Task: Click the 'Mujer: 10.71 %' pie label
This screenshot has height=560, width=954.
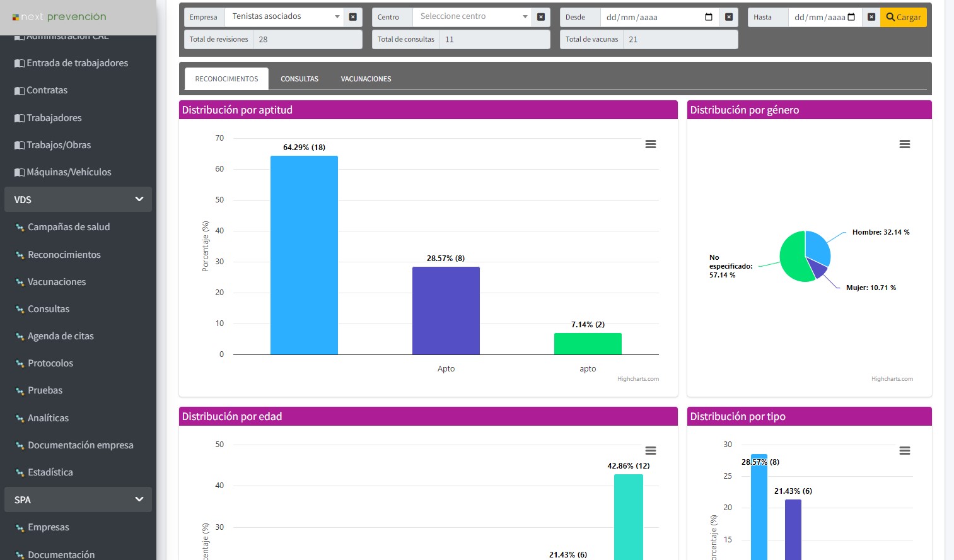Action: coord(871,288)
